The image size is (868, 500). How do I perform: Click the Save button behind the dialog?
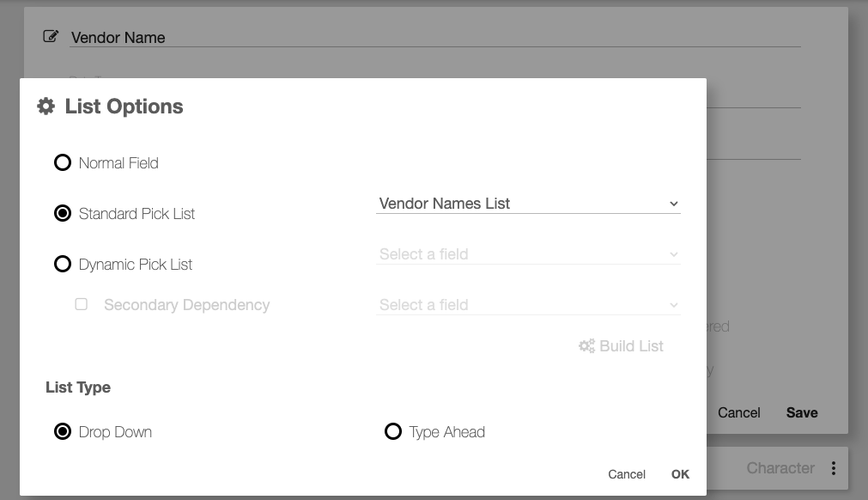802,412
